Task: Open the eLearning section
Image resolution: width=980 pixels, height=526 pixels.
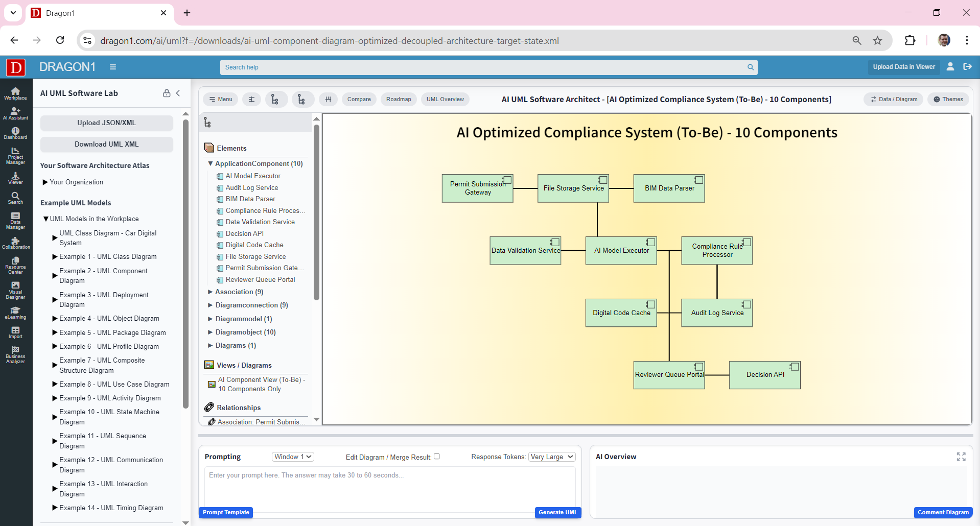Action: pyautogui.click(x=15, y=312)
